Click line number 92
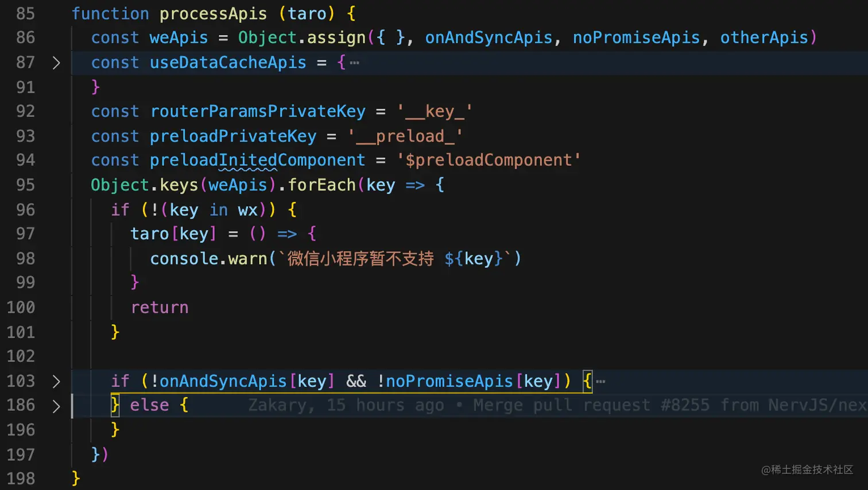The image size is (868, 490). (x=25, y=111)
